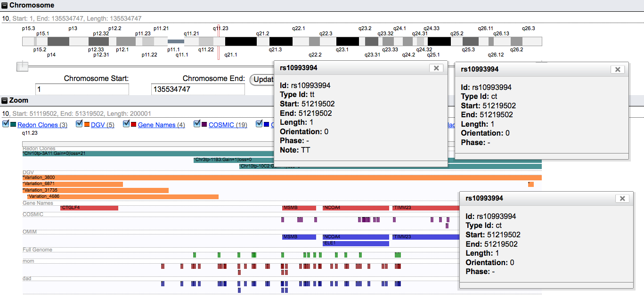This screenshot has height=307, width=644.
Task: Select the CTGLF4 gene feature
Action: pos(90,208)
